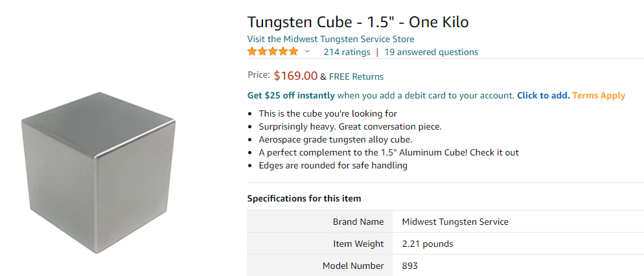644x276 pixels.
Task: Click the five-star rating icon
Action: click(273, 52)
